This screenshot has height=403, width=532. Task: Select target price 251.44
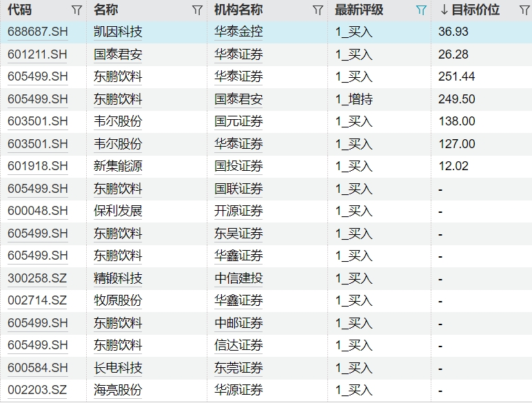click(x=456, y=76)
